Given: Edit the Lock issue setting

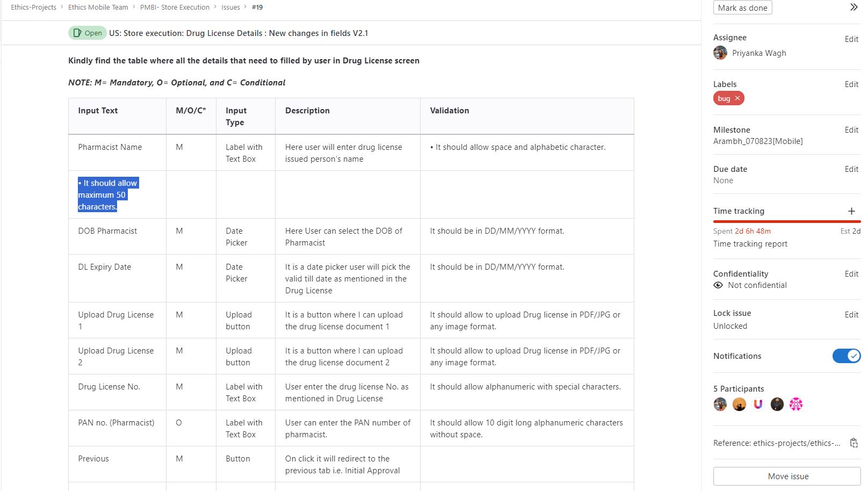Looking at the screenshot, I should coord(851,315).
